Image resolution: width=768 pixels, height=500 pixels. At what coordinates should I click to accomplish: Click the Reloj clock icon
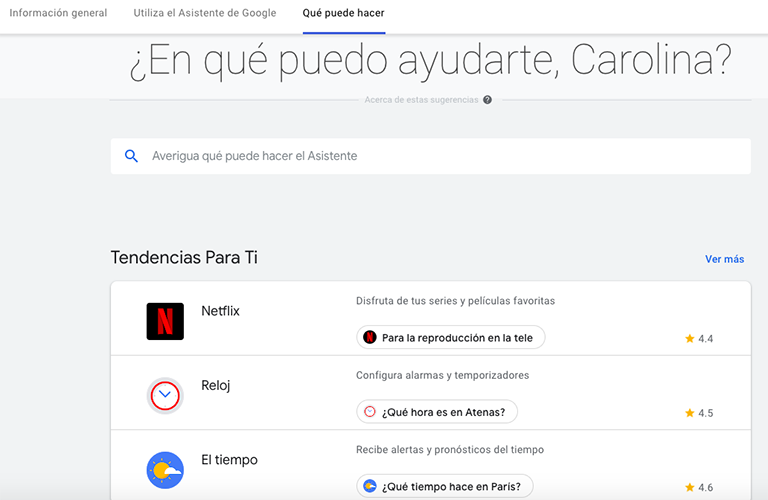tap(165, 396)
